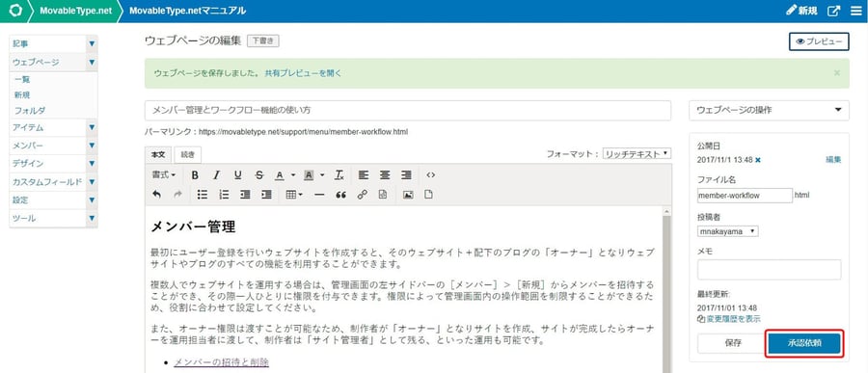Click the メモ input field
The width and height of the screenshot is (868, 373).
point(769,270)
